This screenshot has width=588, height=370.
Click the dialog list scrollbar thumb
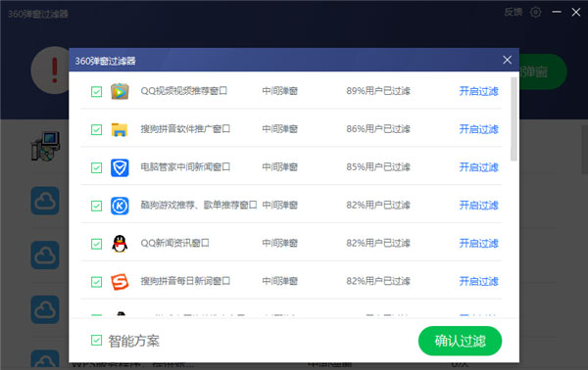click(514, 119)
